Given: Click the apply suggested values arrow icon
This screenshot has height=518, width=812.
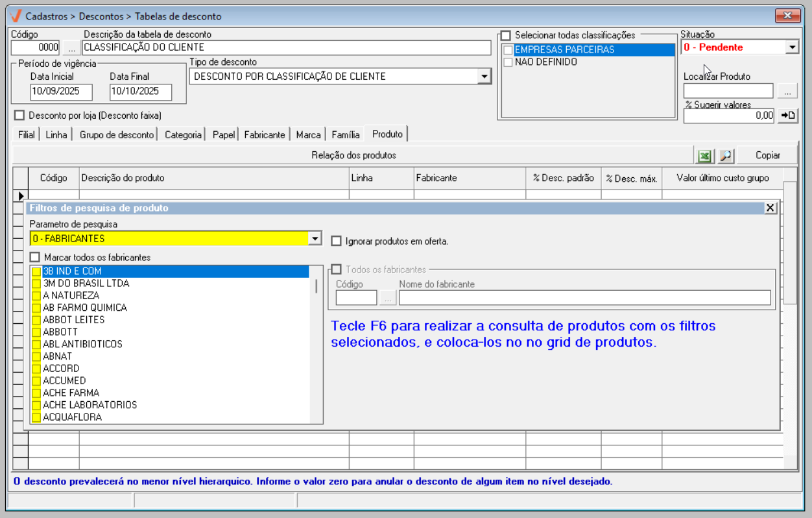Looking at the screenshot, I should [x=787, y=116].
